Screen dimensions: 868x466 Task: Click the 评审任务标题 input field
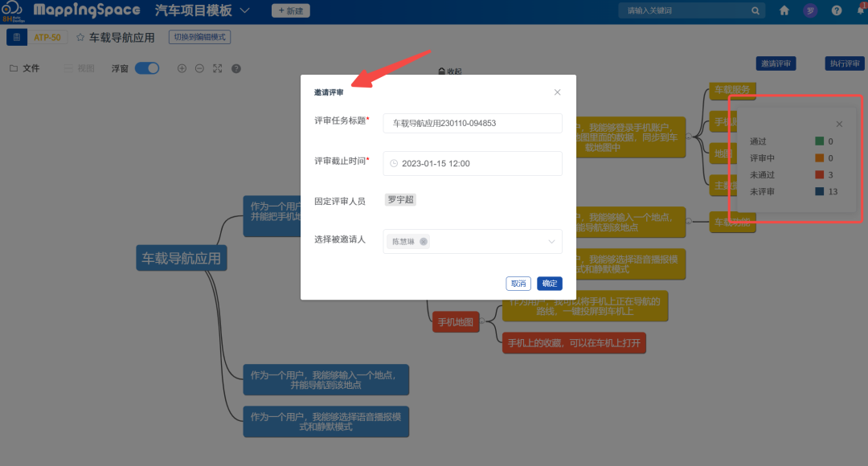point(472,123)
